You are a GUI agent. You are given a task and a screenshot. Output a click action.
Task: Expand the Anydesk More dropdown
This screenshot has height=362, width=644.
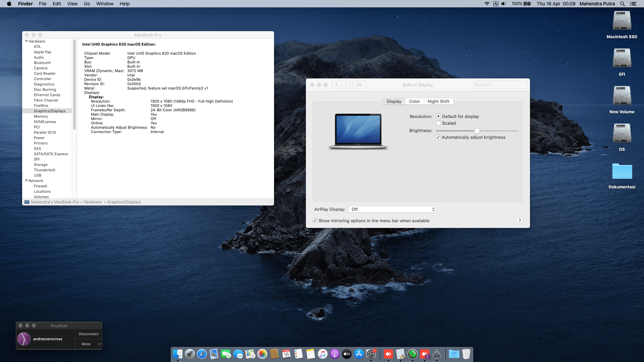[89, 344]
